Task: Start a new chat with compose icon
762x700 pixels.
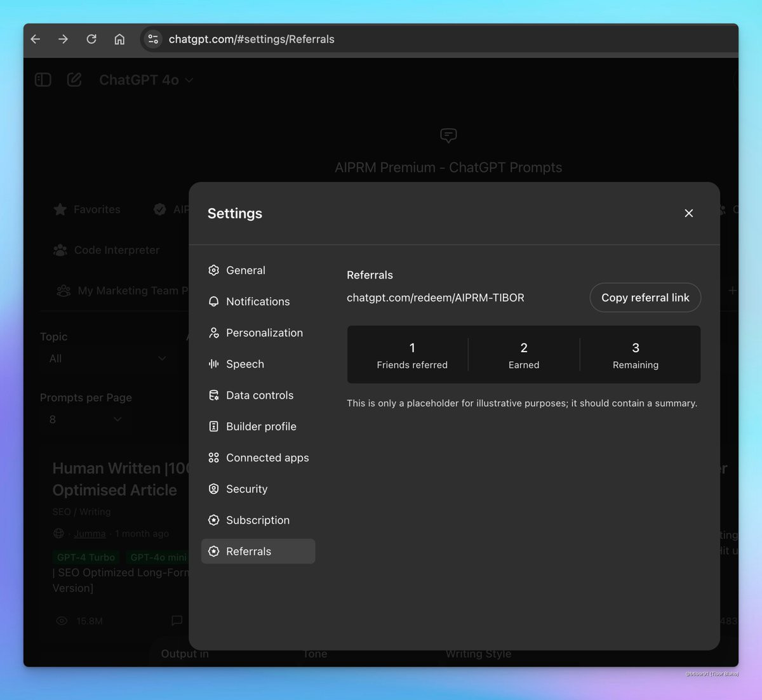Action: pos(74,80)
